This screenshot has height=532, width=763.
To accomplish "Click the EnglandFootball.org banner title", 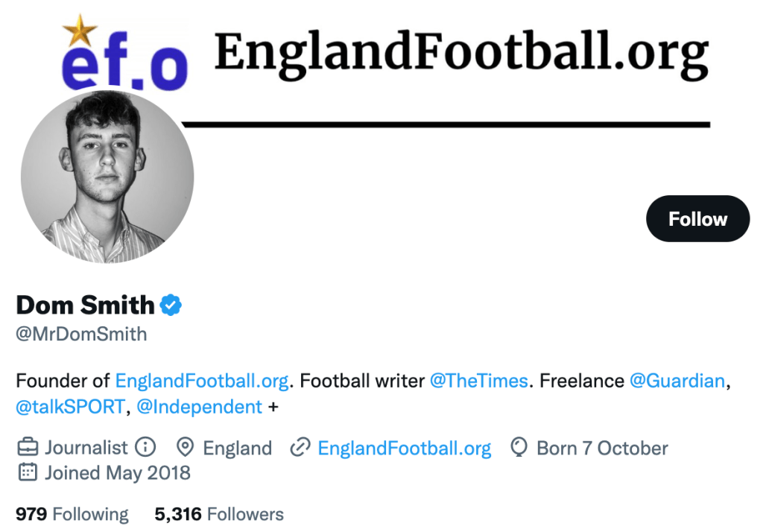I will (461, 54).
